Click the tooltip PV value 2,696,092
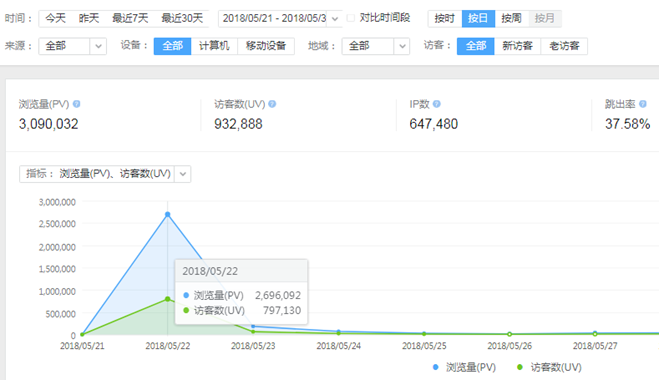The image size is (659, 380). point(278,296)
